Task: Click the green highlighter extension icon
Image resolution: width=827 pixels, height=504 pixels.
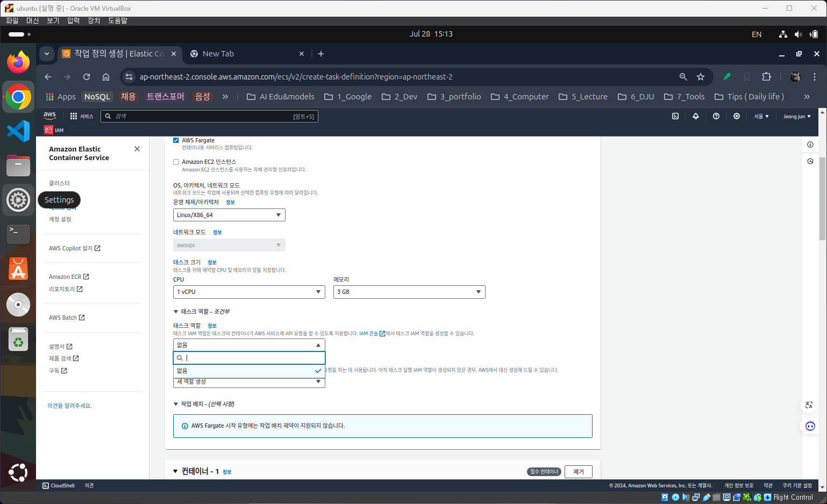Action: [727, 77]
